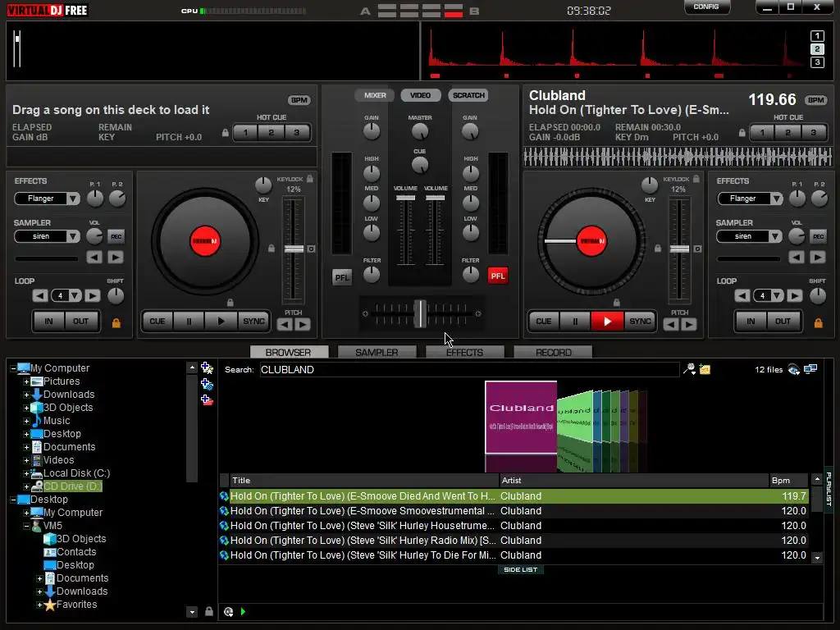840x630 pixels.
Task: Double the right deck loop length
Action: [794, 295]
